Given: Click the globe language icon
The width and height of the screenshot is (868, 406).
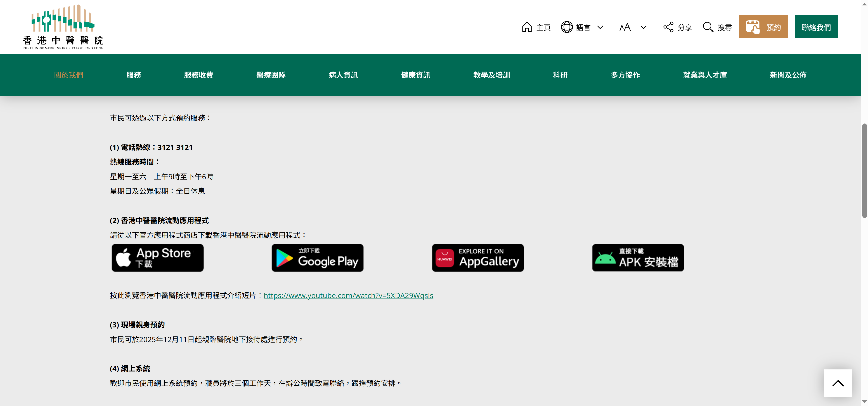Looking at the screenshot, I should point(566,27).
